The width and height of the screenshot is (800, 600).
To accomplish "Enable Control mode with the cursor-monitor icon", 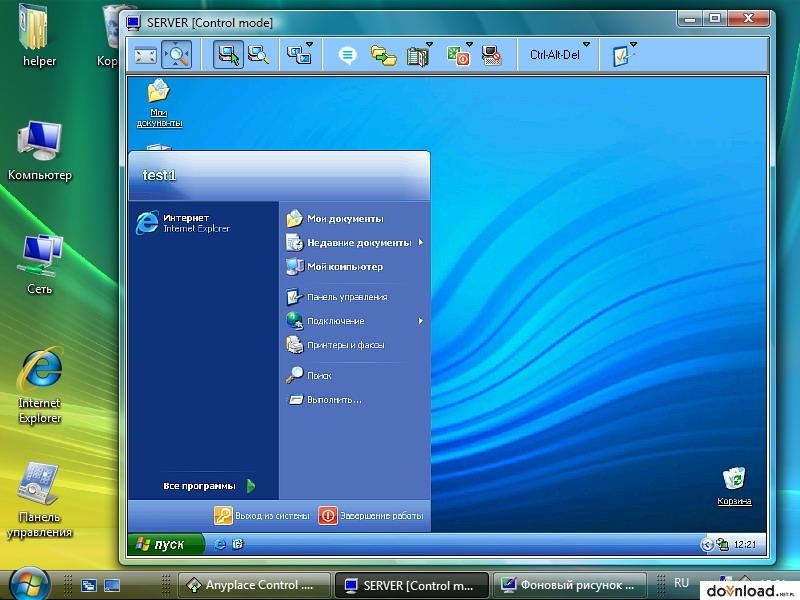I will tap(228, 55).
